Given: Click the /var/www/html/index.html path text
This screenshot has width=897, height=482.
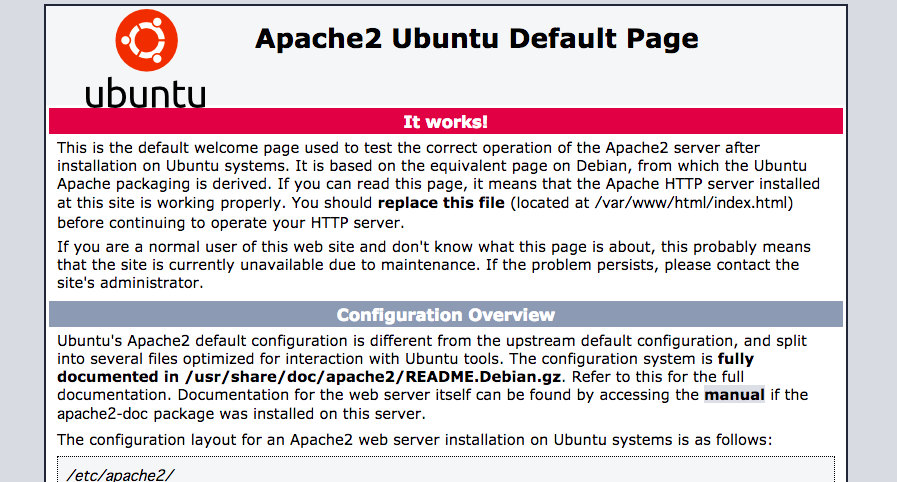Looking at the screenshot, I should (692, 203).
